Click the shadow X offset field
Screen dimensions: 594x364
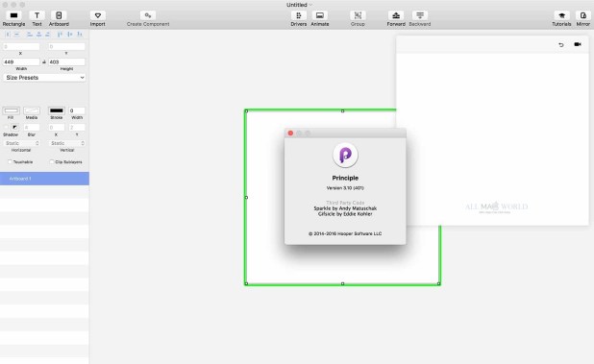click(x=57, y=128)
